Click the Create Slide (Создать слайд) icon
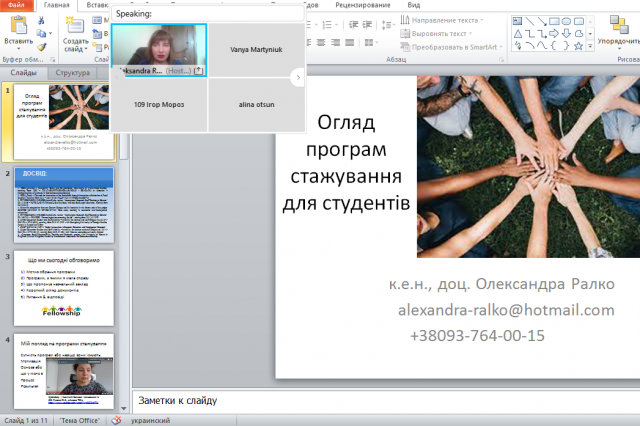The image size is (640, 426). (75, 26)
